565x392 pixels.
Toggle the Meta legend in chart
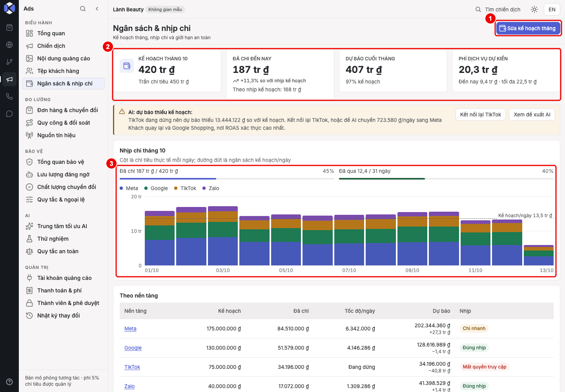(x=129, y=188)
